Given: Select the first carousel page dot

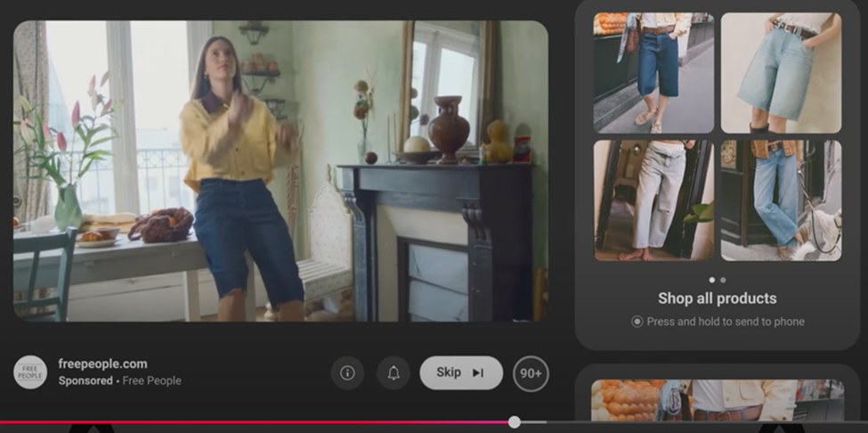Looking at the screenshot, I should point(712,280).
